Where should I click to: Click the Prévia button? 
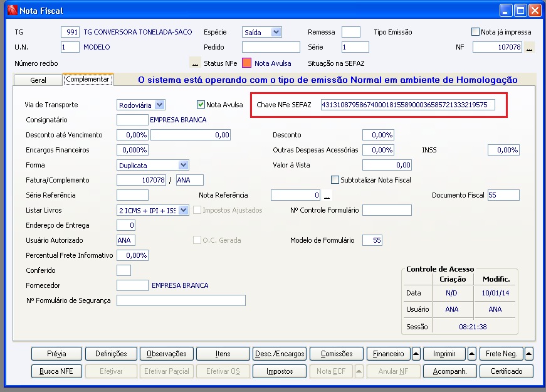click(56, 354)
